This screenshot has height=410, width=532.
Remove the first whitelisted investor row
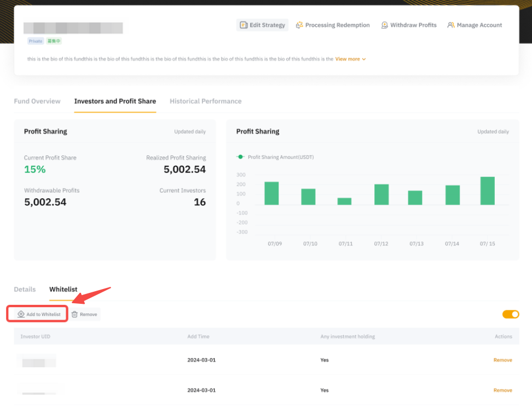[502, 360]
